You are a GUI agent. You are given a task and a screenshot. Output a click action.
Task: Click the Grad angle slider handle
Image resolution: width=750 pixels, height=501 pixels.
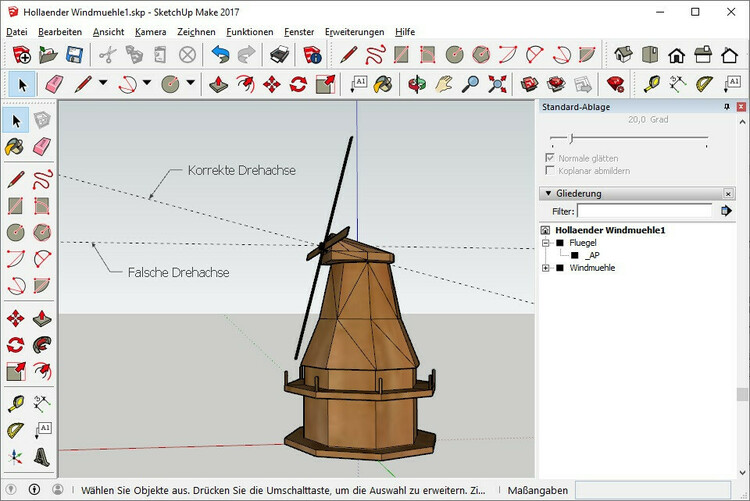pos(570,137)
